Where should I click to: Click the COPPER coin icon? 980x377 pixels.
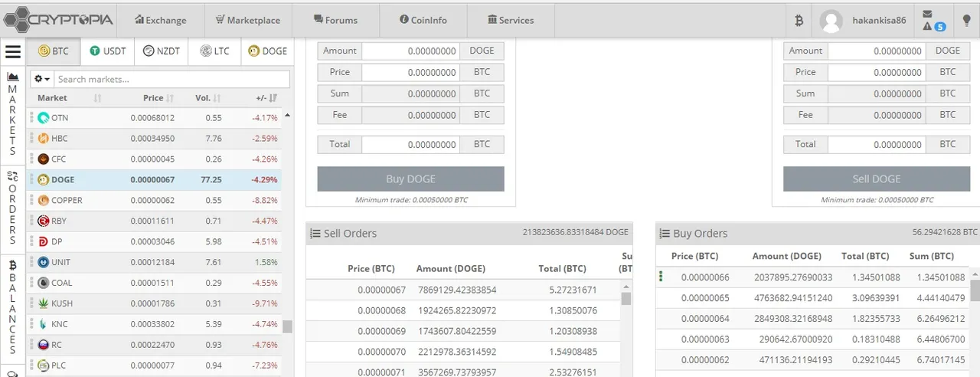43,201
